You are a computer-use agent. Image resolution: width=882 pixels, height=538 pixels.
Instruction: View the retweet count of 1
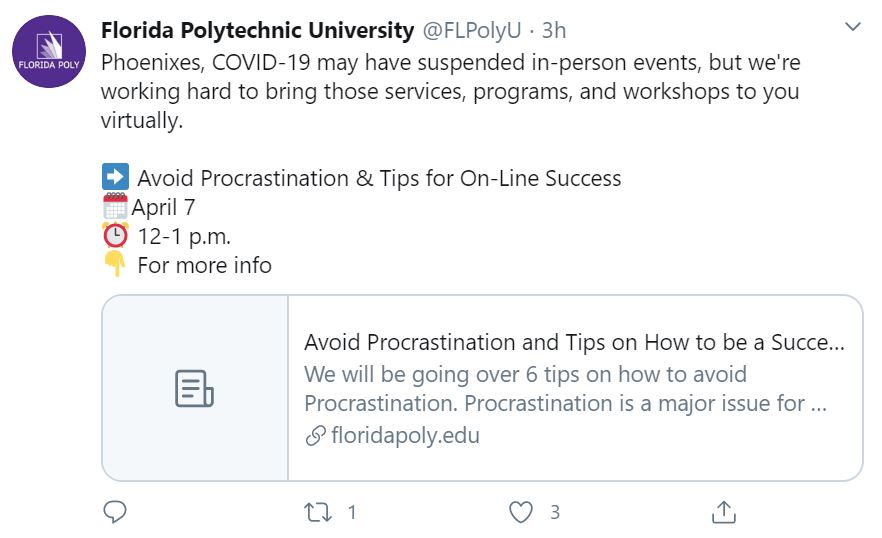coord(352,512)
